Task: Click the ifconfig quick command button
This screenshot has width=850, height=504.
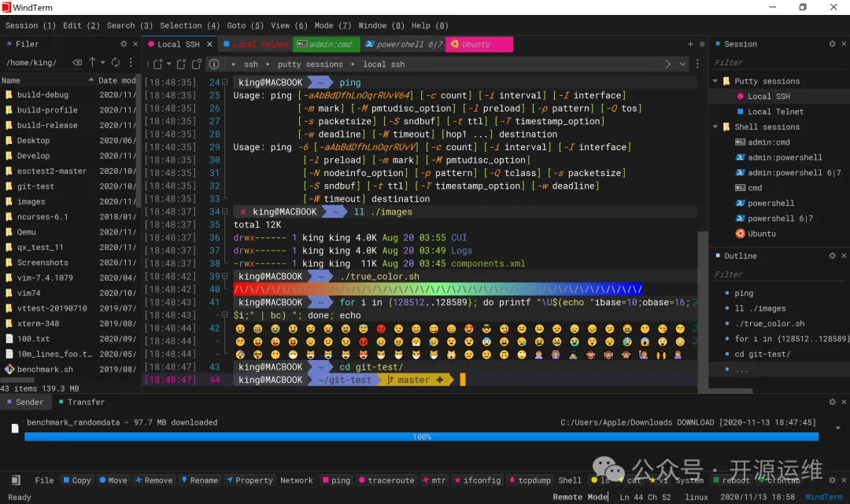Action: pyautogui.click(x=476, y=480)
